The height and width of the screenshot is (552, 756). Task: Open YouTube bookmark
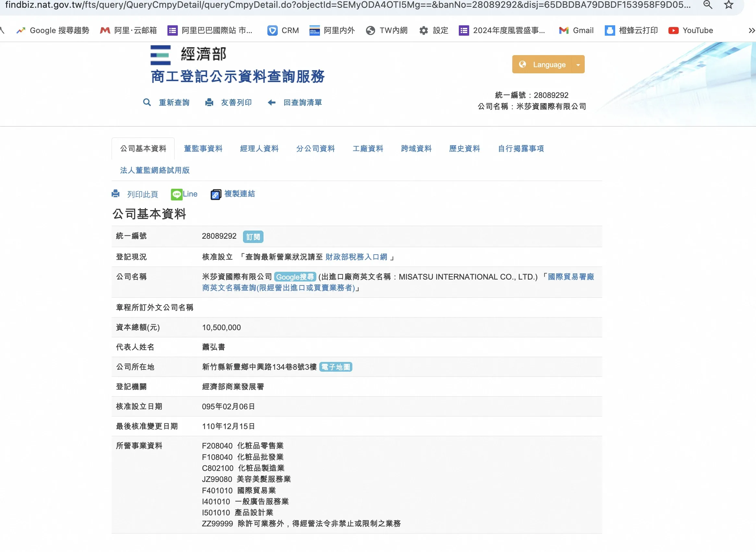[x=690, y=30]
